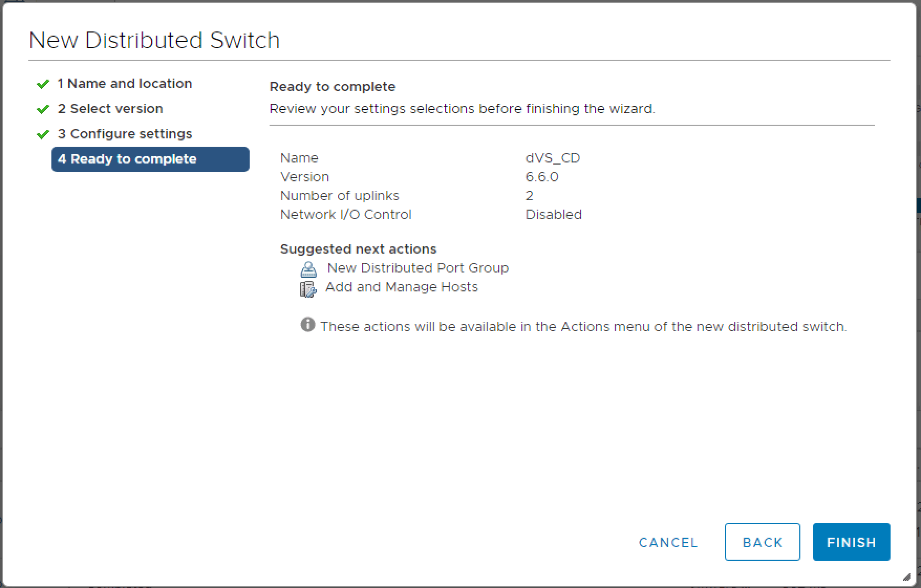Click the dVS_CD name value
921x588 pixels.
pyautogui.click(x=552, y=158)
